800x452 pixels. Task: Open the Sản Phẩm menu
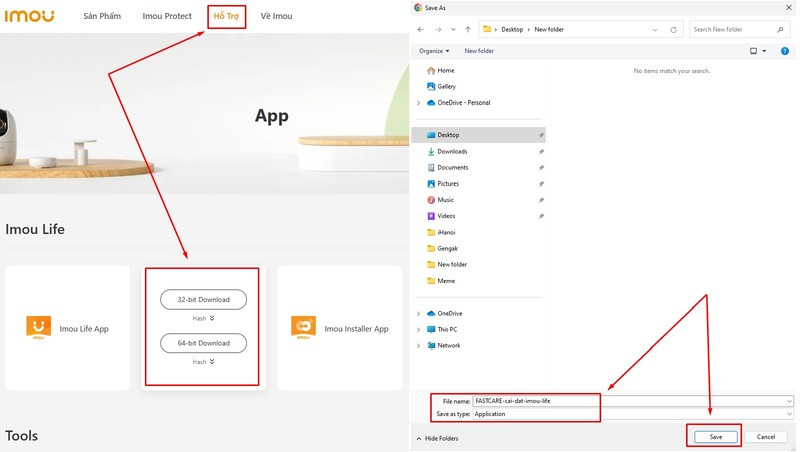[x=102, y=16]
